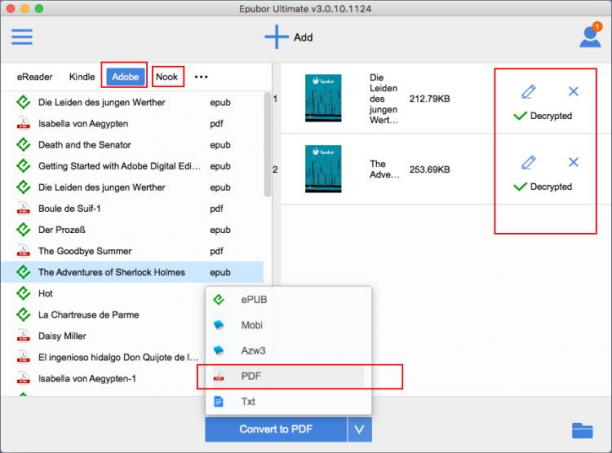Click the book list scrollbar
Image resolution: width=612 pixels, height=453 pixels.
(267, 144)
